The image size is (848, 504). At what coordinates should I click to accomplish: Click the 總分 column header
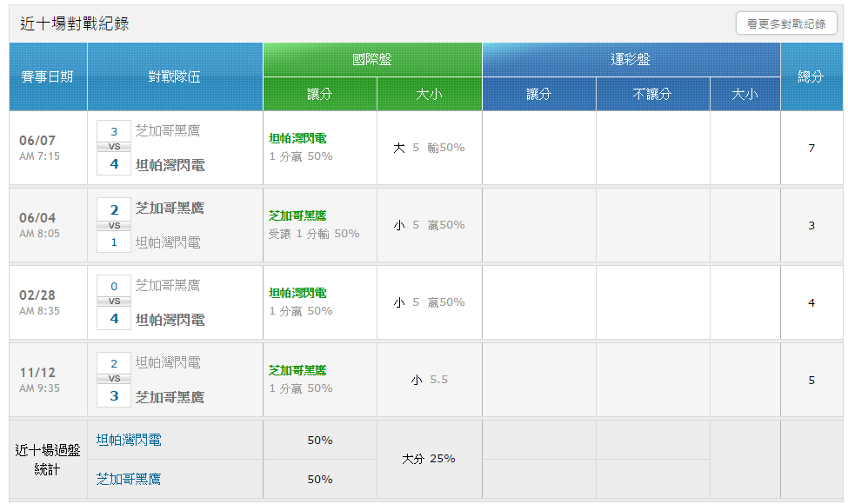811,76
